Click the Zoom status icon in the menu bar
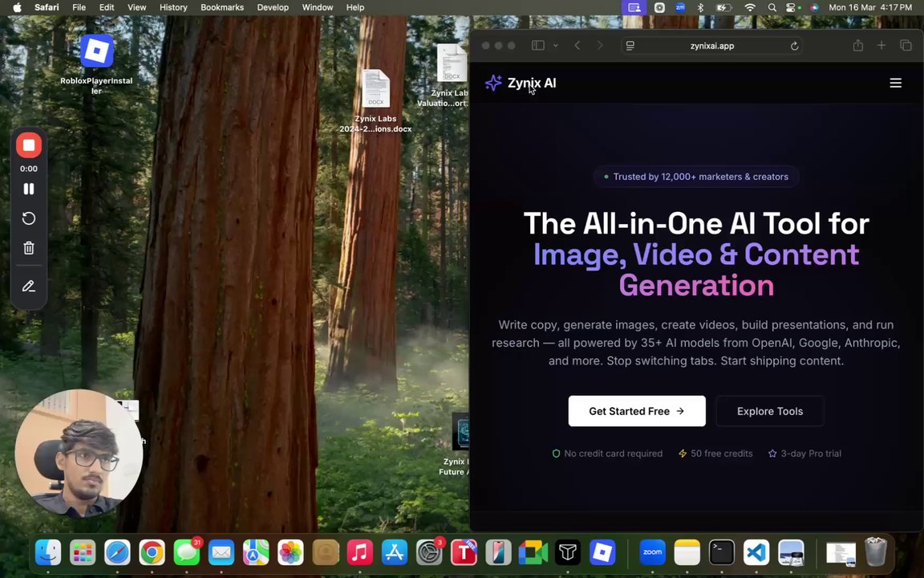This screenshot has width=924, height=578. 680,7
